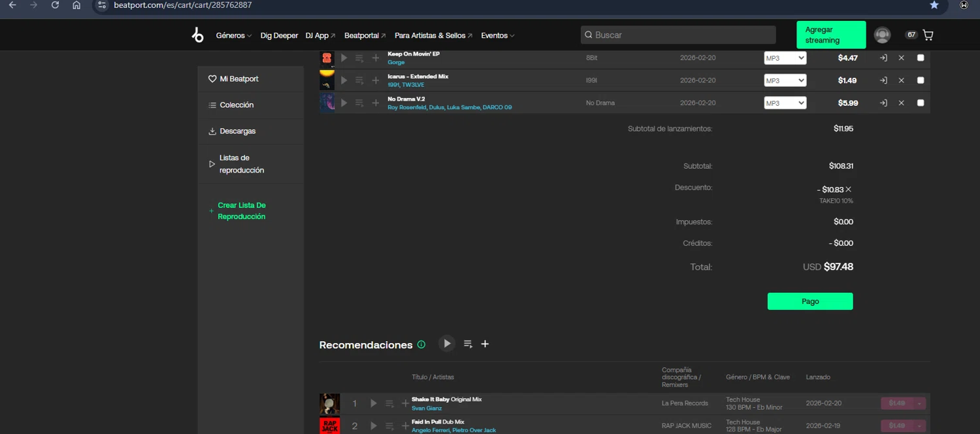The image size is (980, 434).
Task: Open Faid In Pull price dropdown arrow
Action: click(x=919, y=426)
